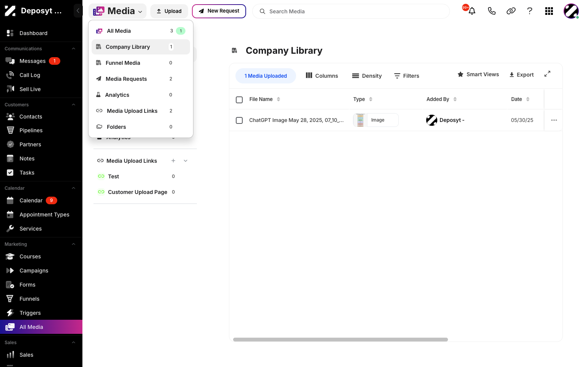Collapse the Communications section
Viewport: 588px width, 367px height.
(74, 49)
